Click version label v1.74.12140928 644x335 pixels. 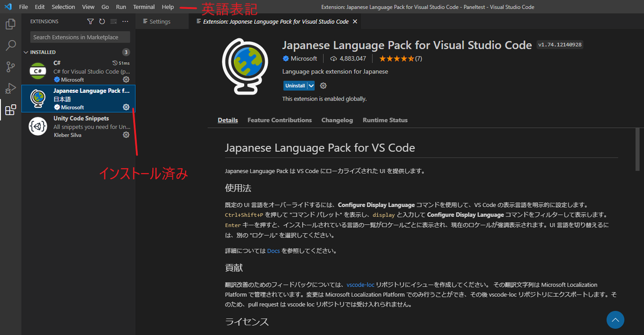(560, 45)
